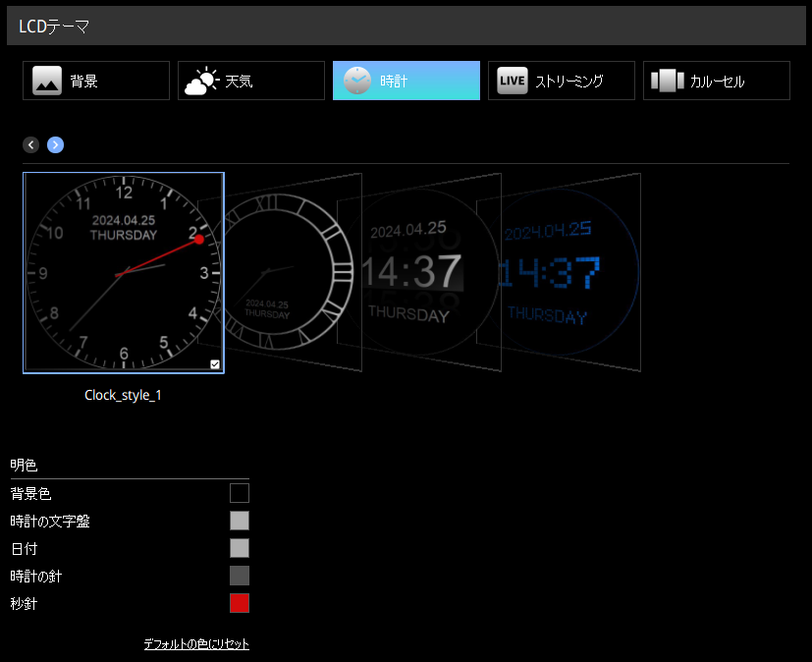Select the blue pixel digital clock thumbnail
Image resolution: width=812 pixels, height=662 pixels.
tap(560, 273)
